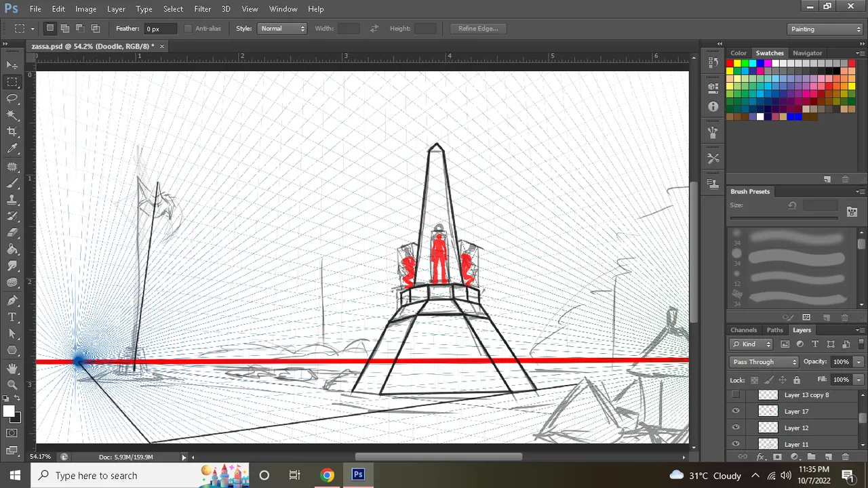
Task: Switch to the Channels tab
Action: pos(744,330)
